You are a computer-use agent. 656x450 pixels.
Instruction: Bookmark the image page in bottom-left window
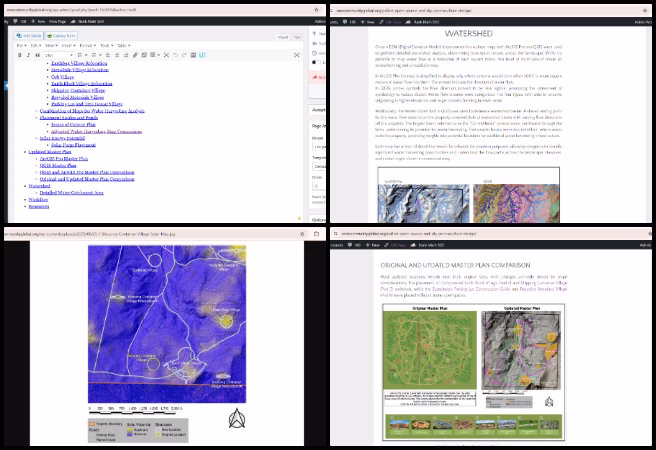(x=302, y=234)
